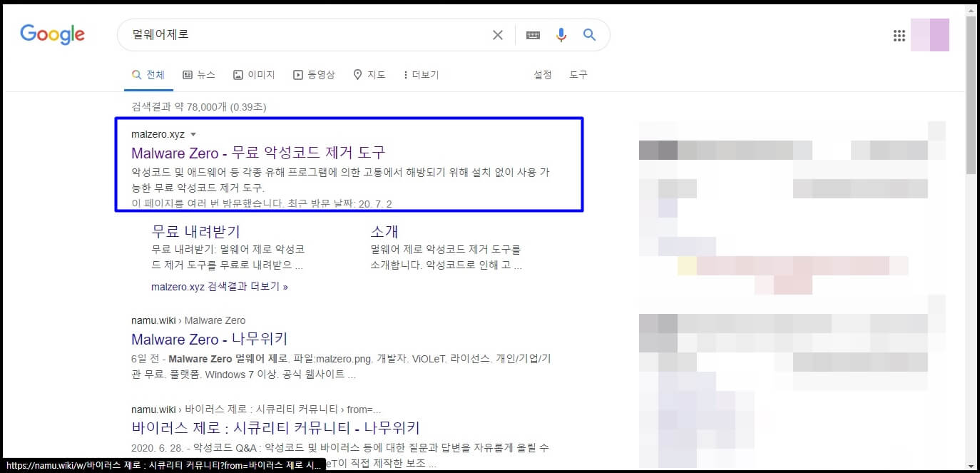Click the malzero.xyz URL text
The height and width of the screenshot is (473, 980).
click(158, 134)
